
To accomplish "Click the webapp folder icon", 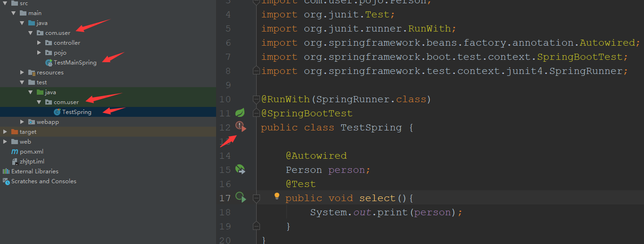I will point(31,122).
